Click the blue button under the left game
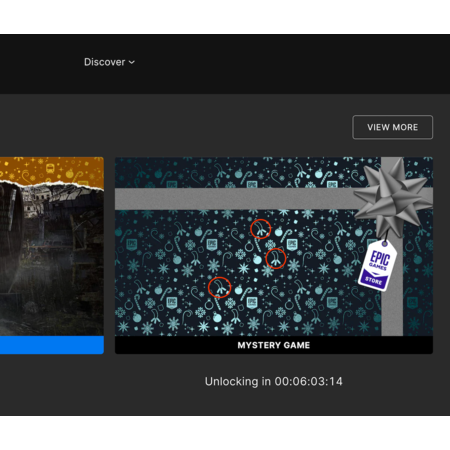 point(52,345)
